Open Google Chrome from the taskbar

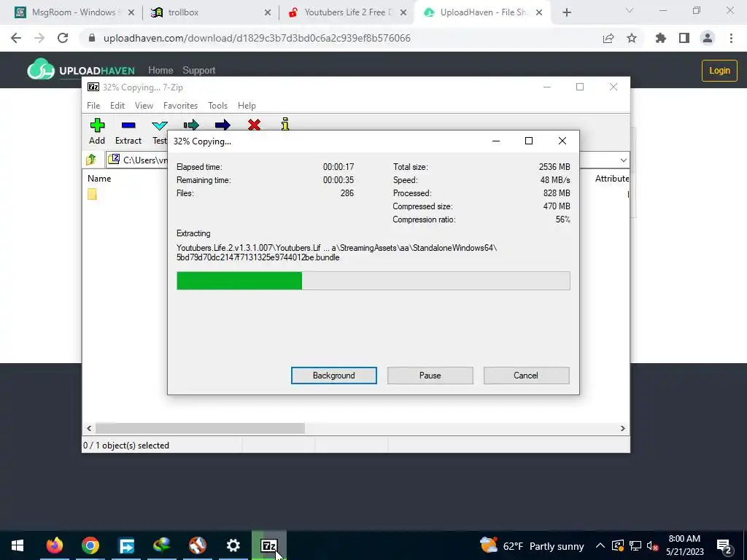click(90, 545)
